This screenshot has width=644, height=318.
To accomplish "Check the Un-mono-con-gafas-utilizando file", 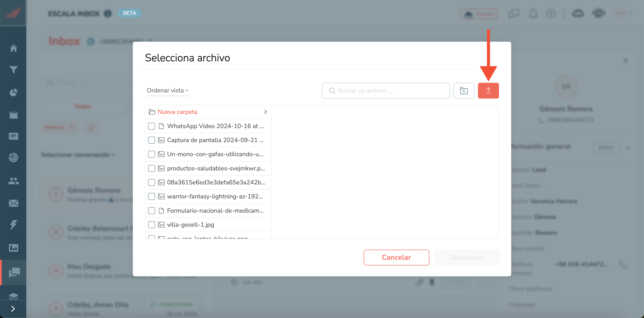I will click(x=152, y=154).
